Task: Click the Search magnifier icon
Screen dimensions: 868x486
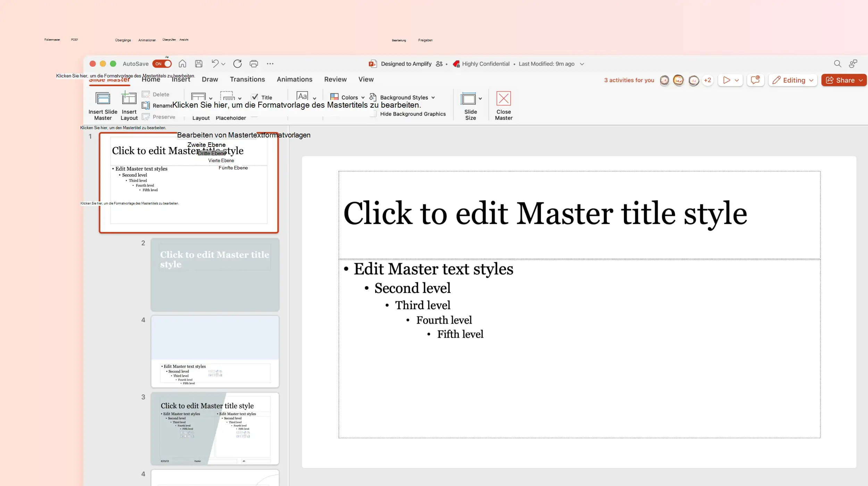Action: [x=837, y=64]
